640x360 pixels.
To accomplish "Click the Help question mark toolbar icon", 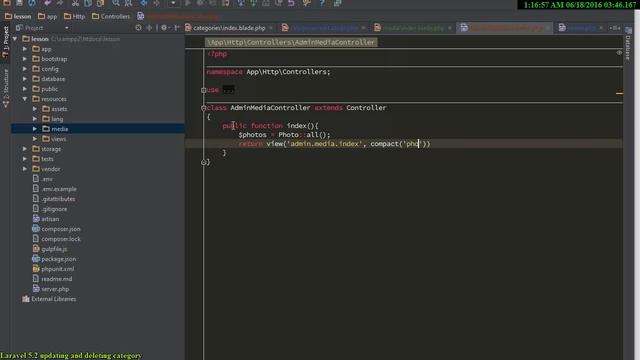I will (322, 3).
